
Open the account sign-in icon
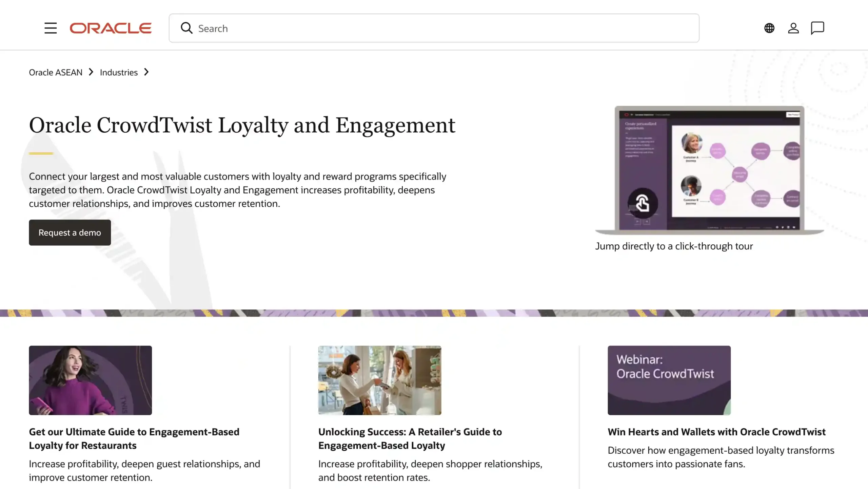pyautogui.click(x=793, y=28)
